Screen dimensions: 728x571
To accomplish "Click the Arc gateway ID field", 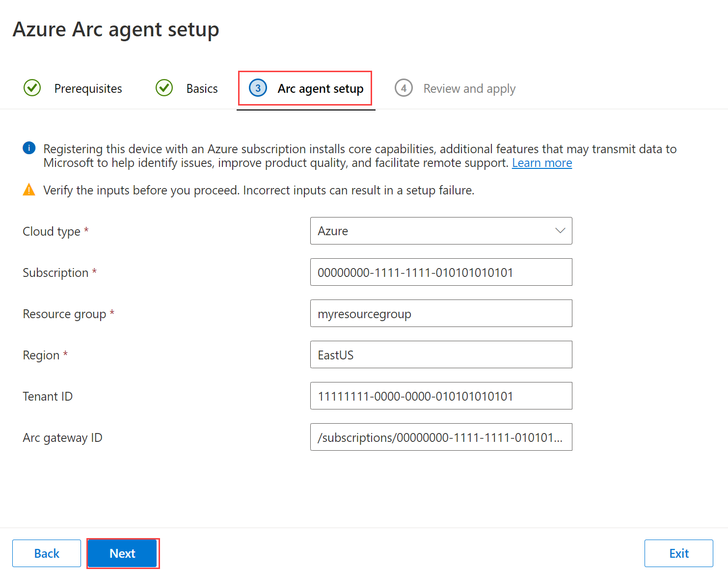I will pos(441,437).
